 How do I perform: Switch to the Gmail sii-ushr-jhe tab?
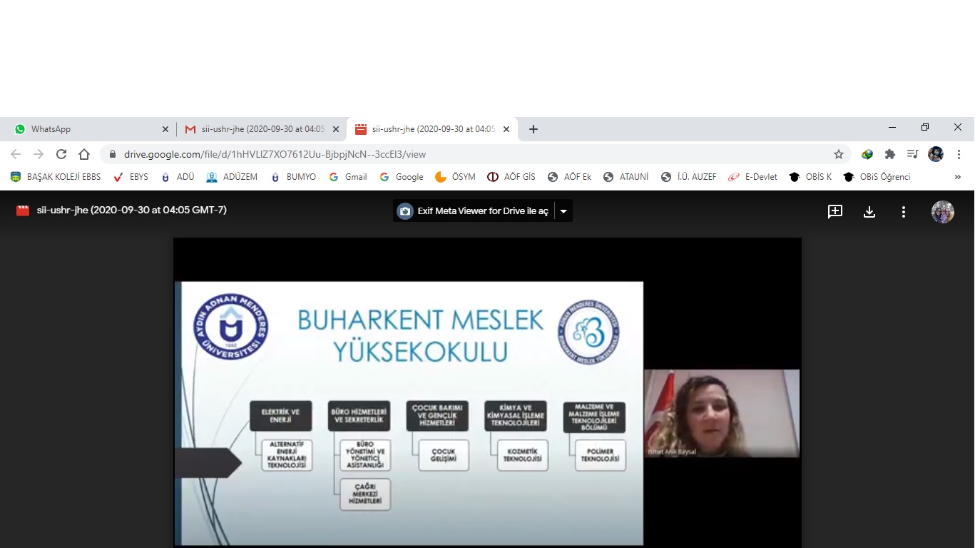click(257, 129)
